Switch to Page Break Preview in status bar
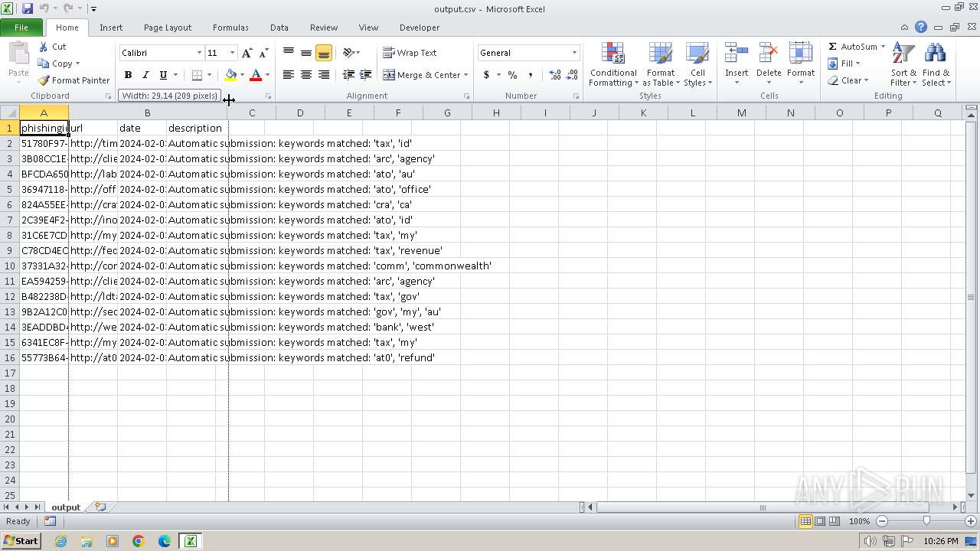The width and height of the screenshot is (980, 551). (835, 521)
